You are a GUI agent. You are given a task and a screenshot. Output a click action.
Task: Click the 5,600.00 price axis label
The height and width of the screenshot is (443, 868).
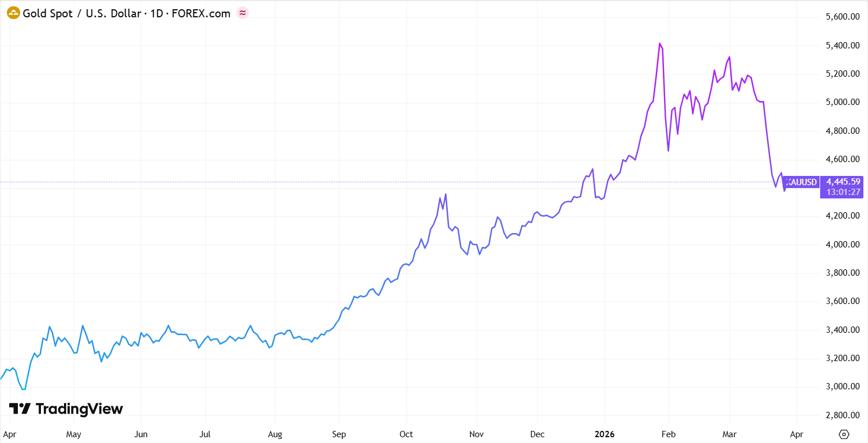pos(843,17)
